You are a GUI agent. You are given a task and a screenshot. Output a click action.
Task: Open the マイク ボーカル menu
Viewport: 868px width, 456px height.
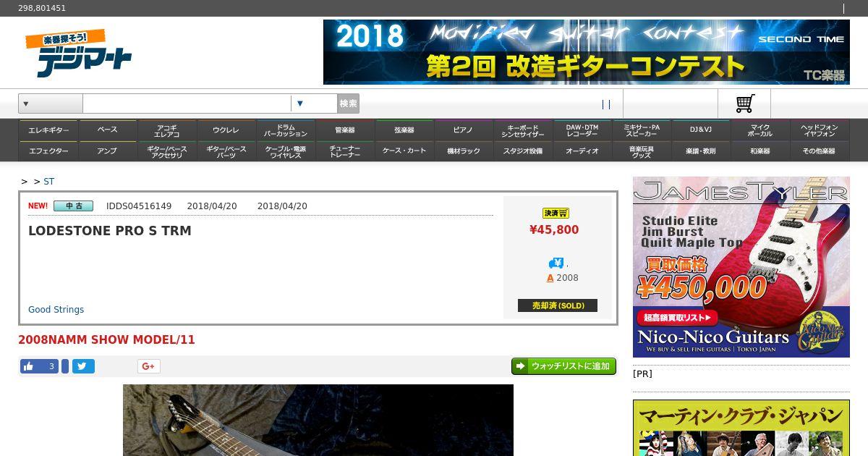(x=760, y=130)
